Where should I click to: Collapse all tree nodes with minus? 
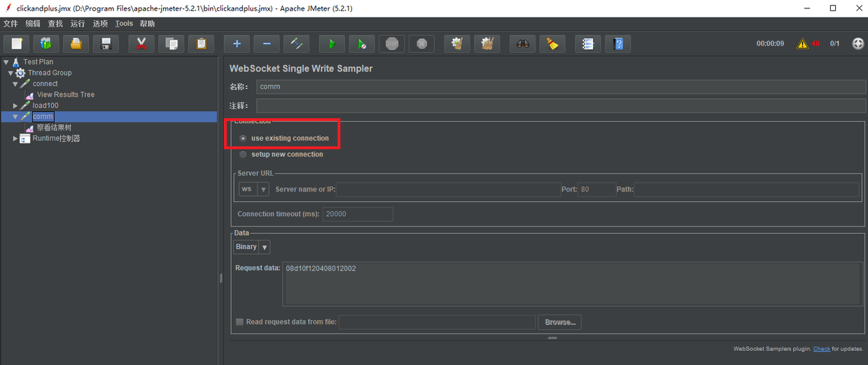[267, 43]
